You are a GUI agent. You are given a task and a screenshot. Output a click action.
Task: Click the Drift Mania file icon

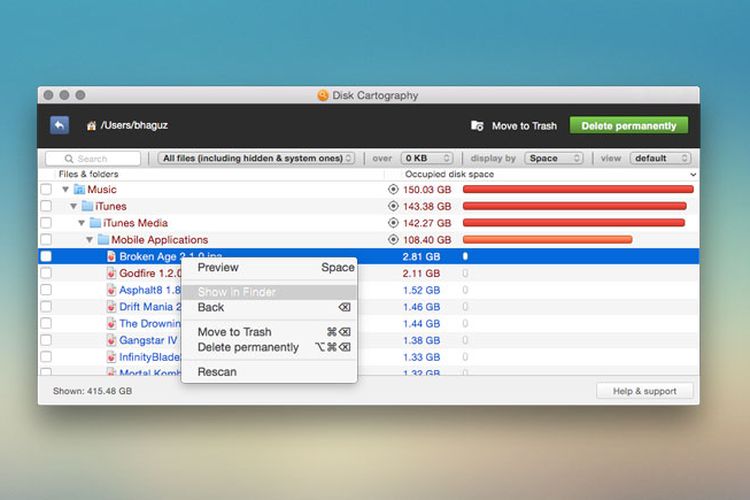[x=111, y=307]
